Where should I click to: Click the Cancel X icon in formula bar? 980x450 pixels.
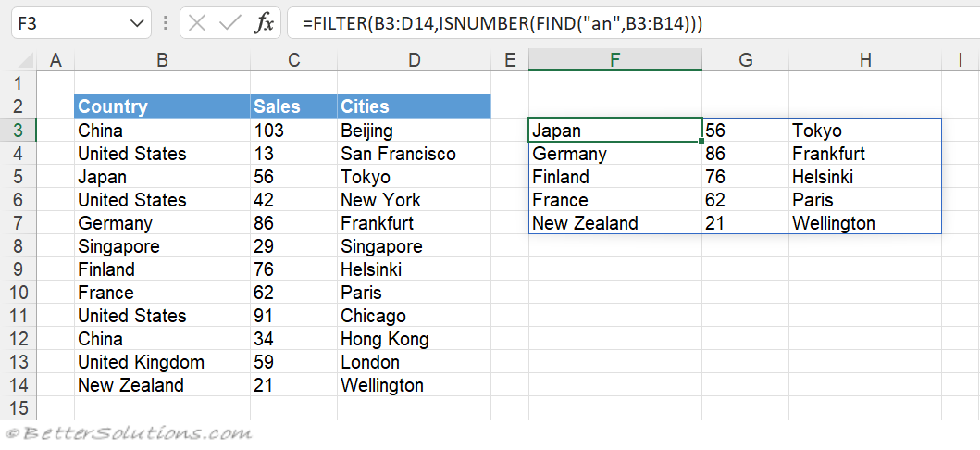pos(197,24)
